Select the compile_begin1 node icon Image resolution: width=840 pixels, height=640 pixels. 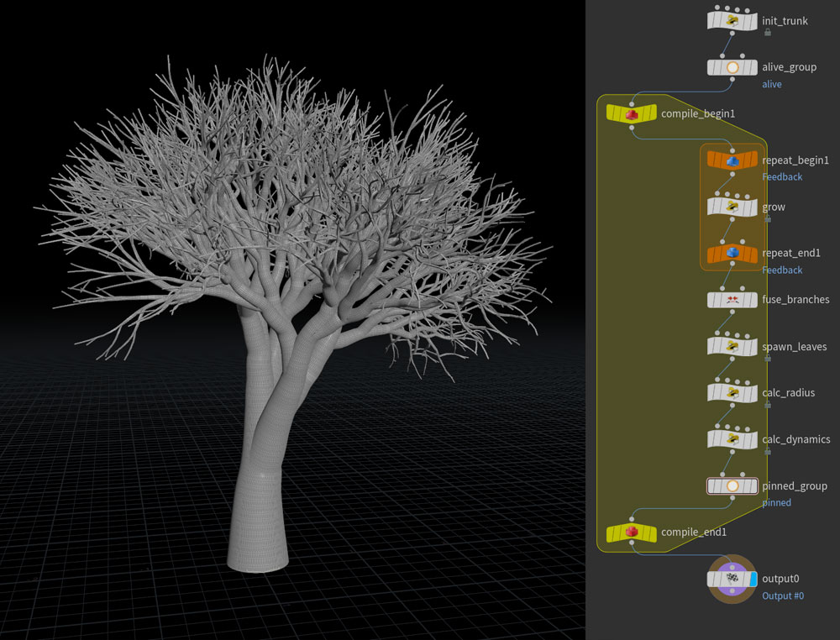click(632, 113)
